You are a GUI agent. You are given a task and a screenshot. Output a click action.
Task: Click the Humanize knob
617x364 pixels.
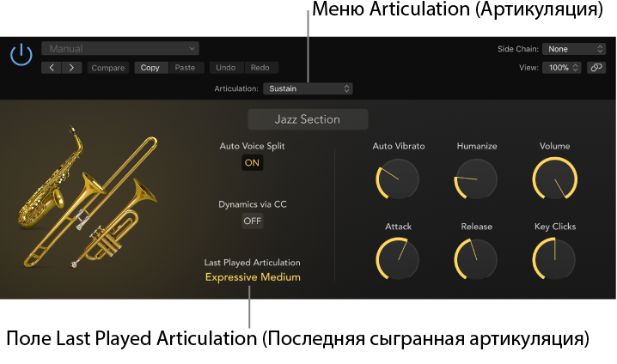(x=476, y=179)
